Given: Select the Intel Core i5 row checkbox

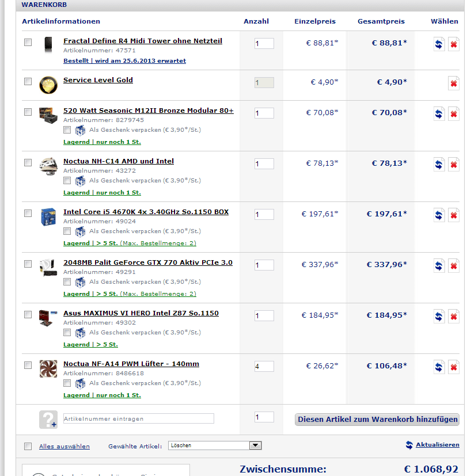Looking at the screenshot, I should tap(28, 214).
